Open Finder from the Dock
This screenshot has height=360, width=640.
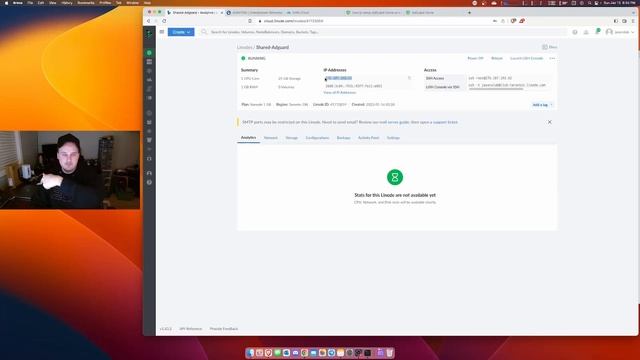click(x=250, y=353)
